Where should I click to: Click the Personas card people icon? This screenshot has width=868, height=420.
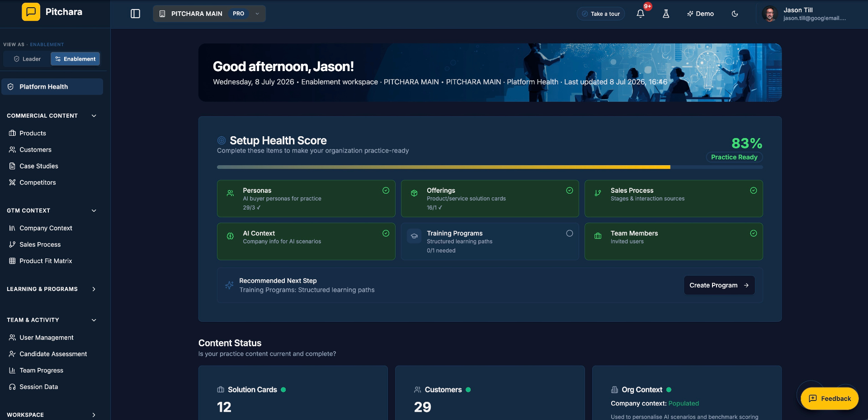pos(230,193)
